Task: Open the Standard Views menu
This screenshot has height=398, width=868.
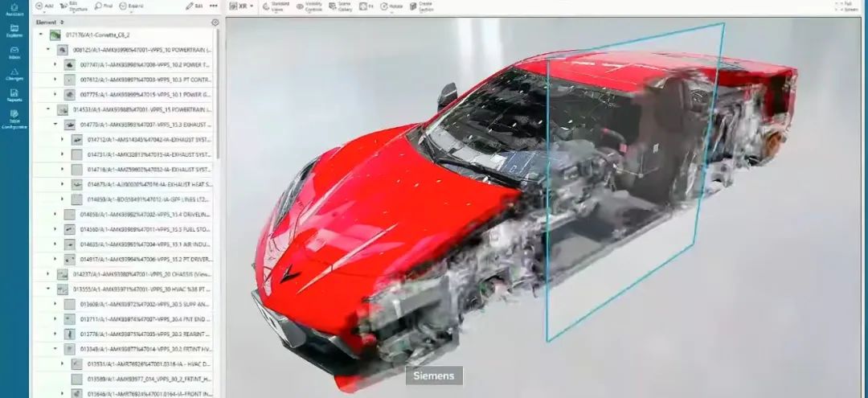Action: tap(274, 6)
